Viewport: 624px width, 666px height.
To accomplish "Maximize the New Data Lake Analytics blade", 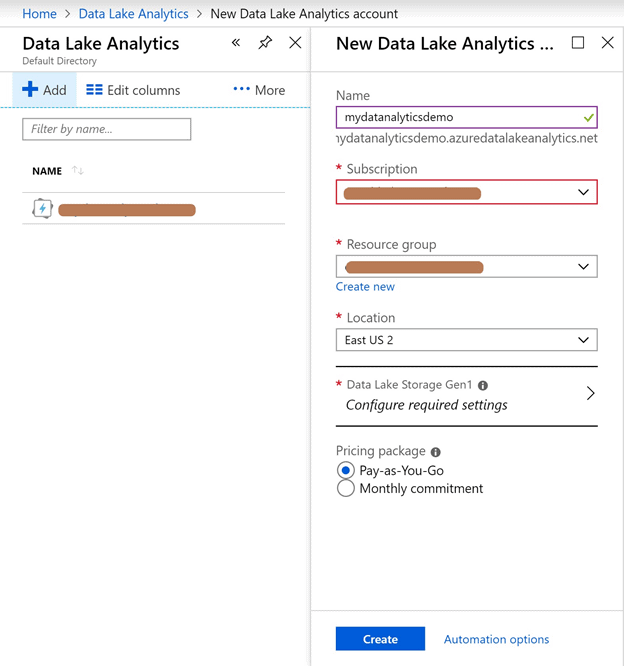I will [x=578, y=42].
